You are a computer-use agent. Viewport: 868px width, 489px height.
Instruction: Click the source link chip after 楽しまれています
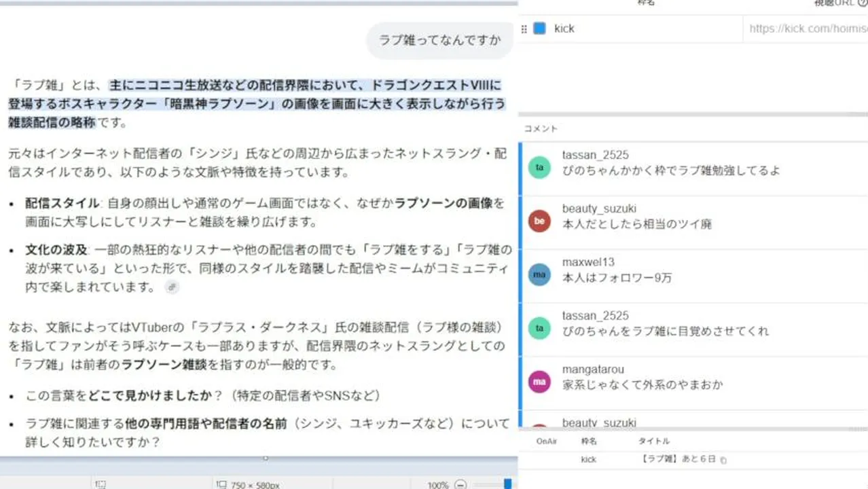(x=172, y=287)
